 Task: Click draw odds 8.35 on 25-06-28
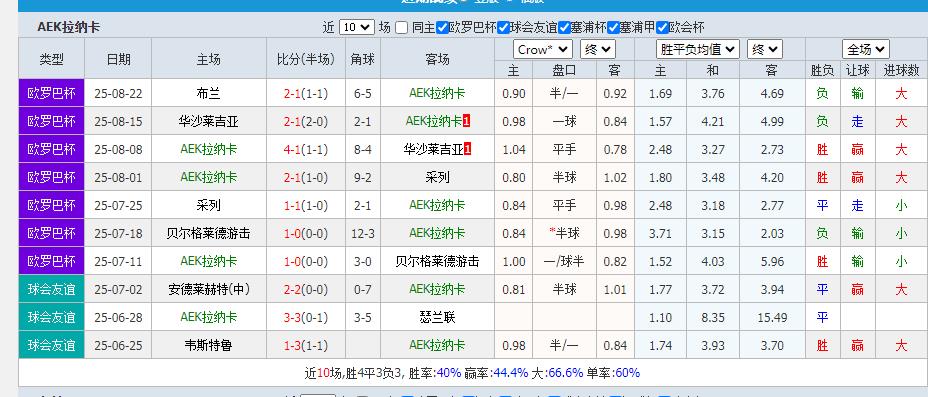pos(713,317)
